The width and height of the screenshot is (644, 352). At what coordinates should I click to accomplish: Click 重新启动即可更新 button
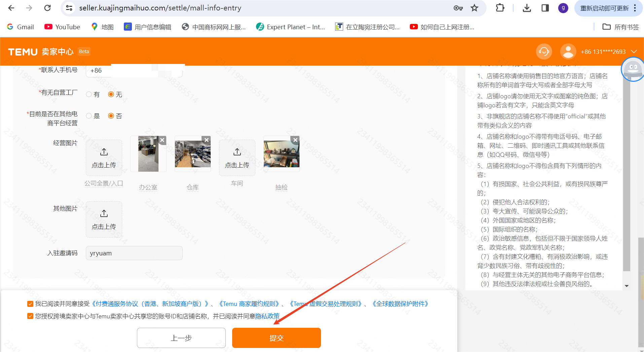tap(604, 8)
